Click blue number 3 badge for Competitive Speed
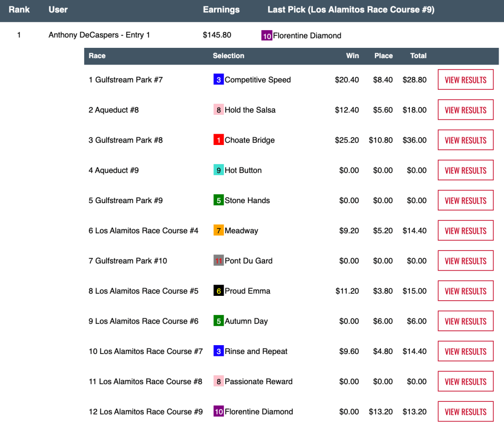 tap(218, 80)
